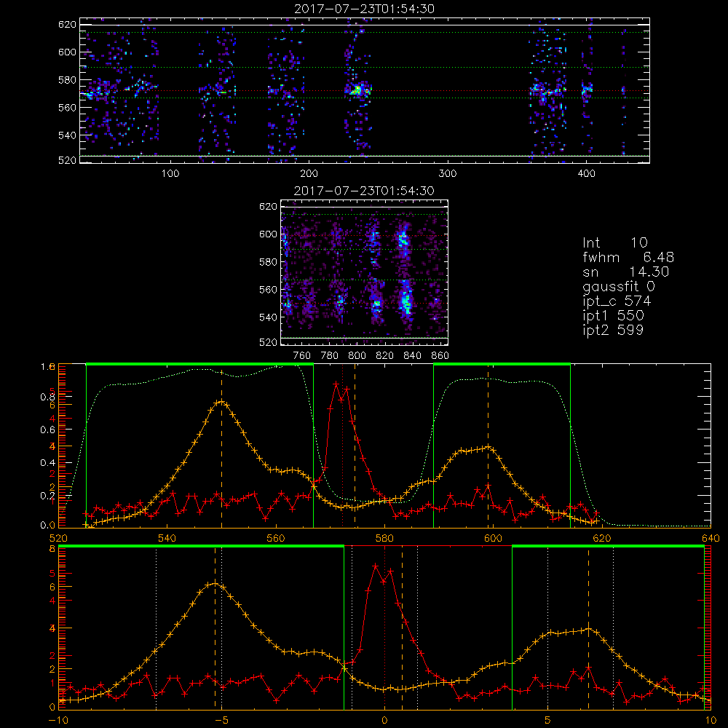Click the -10 label on bottom plot x-axis

[x=58, y=720]
